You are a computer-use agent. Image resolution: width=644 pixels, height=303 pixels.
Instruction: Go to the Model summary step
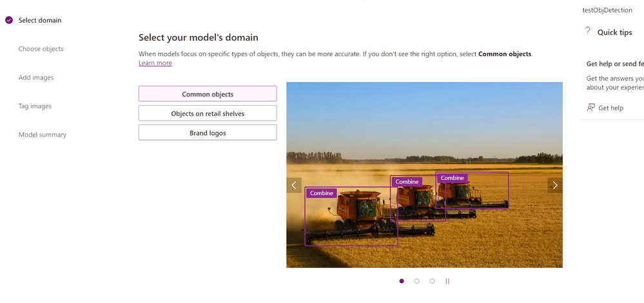[x=43, y=135]
